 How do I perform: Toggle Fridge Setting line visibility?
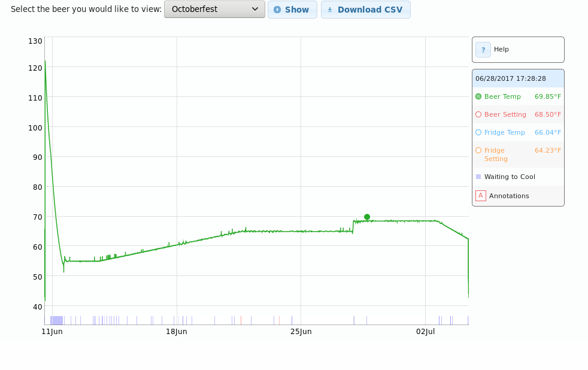coord(478,151)
